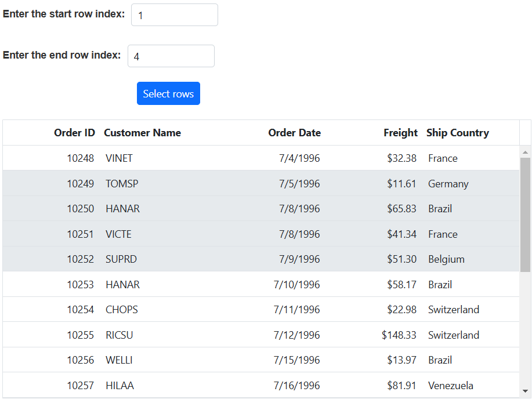Click customer name WELLI
Viewport: 532px width, 399px height.
point(119,360)
